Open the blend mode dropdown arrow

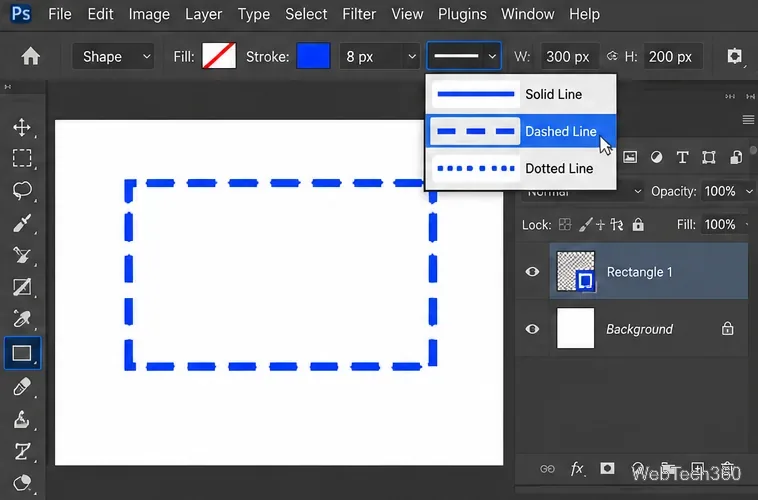click(638, 191)
